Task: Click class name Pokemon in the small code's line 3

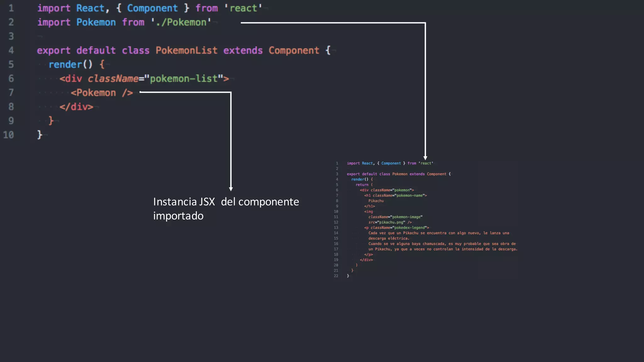Action: click(x=400, y=174)
